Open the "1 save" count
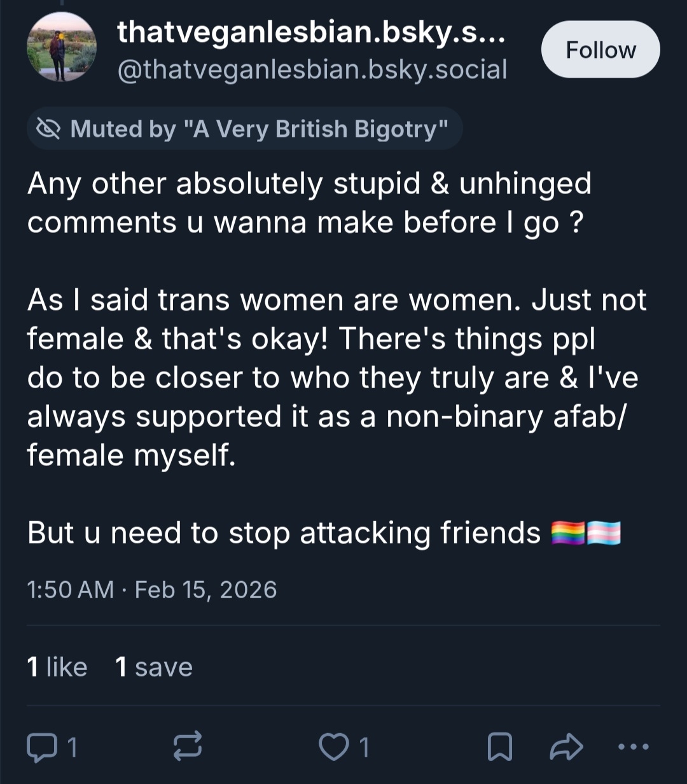Screen dimensions: 687x784 coord(153,667)
